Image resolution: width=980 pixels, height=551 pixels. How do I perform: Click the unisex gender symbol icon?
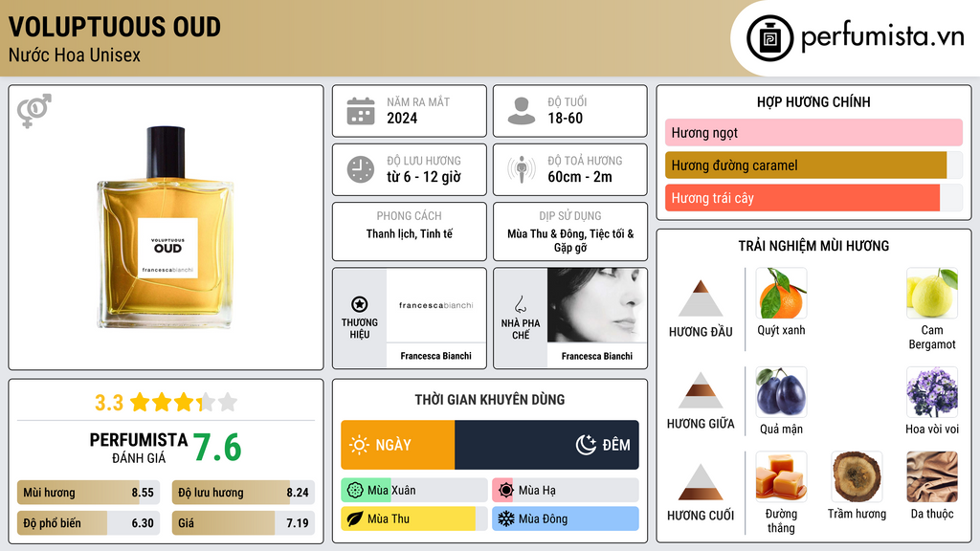pyautogui.click(x=34, y=111)
